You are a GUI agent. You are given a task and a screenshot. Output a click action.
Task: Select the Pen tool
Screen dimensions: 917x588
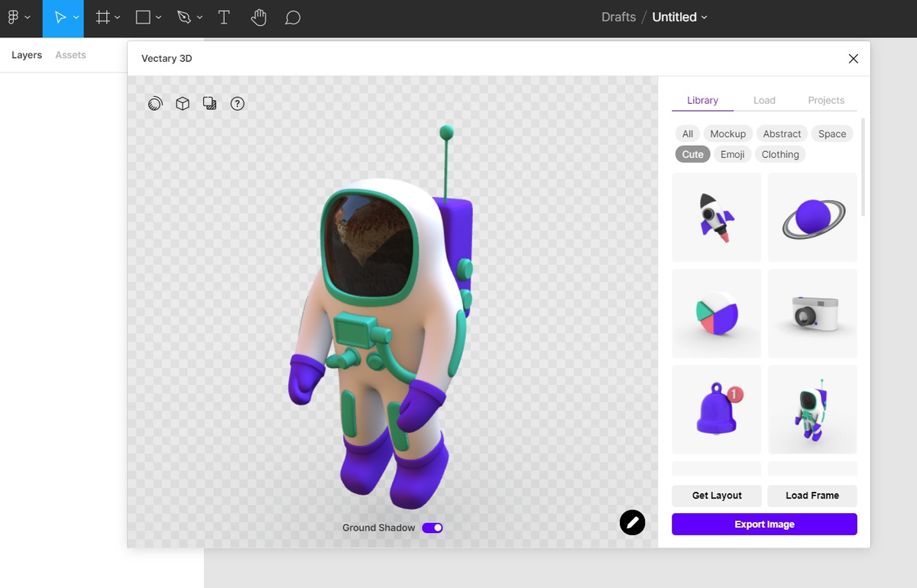click(x=183, y=17)
